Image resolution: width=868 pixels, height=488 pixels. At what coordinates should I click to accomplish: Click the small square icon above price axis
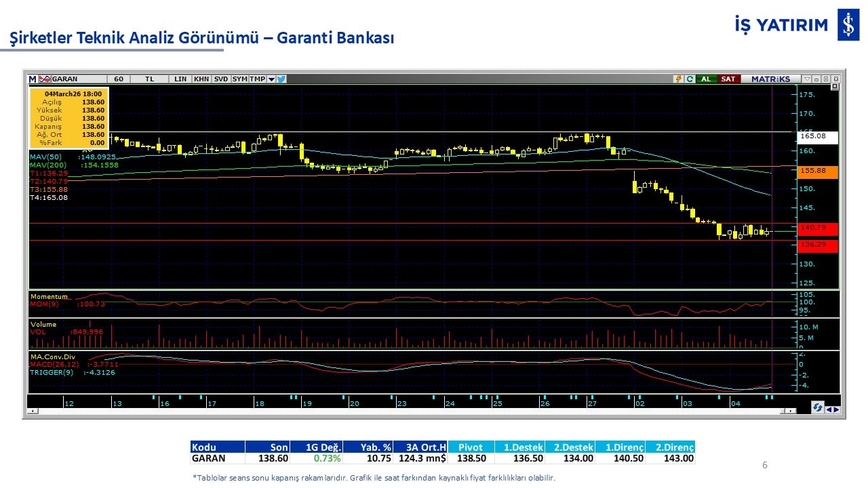834,87
